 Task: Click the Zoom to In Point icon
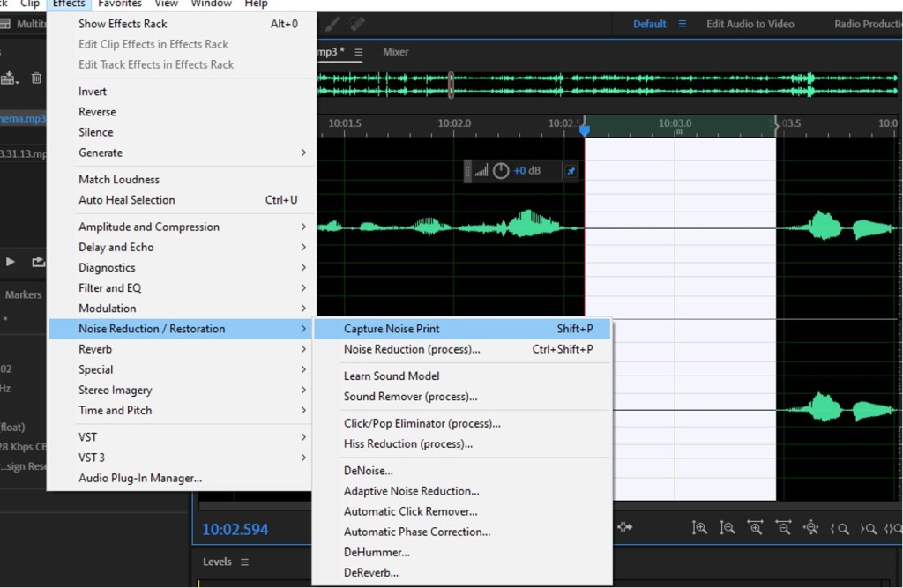pos(840,528)
